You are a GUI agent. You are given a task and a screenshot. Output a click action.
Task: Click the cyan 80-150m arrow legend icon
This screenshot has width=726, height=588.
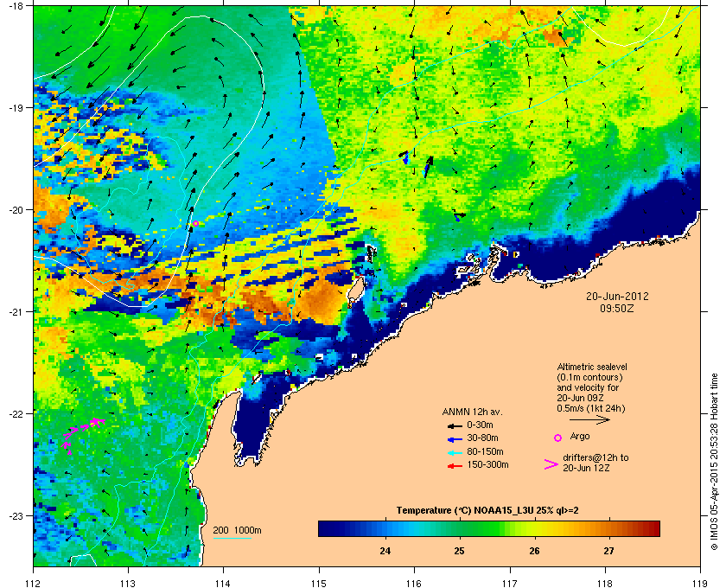tap(455, 452)
